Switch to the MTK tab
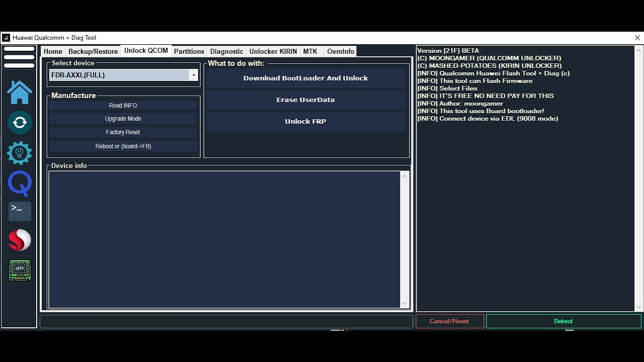The image size is (644, 362). point(310,51)
